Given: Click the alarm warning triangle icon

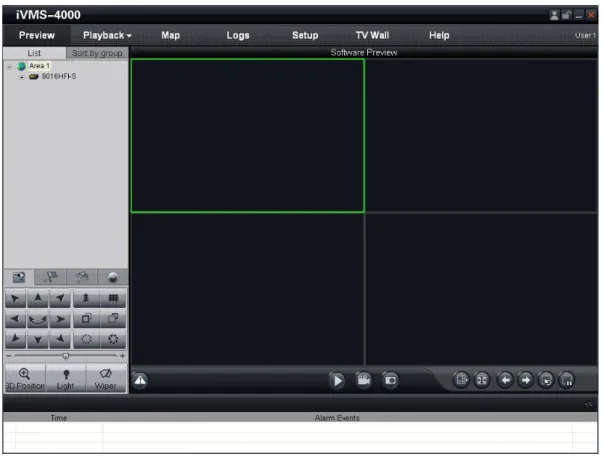Looking at the screenshot, I should click(140, 380).
